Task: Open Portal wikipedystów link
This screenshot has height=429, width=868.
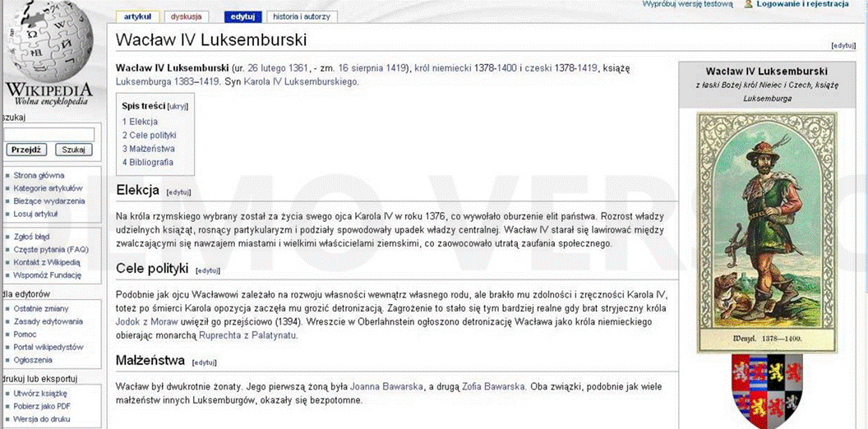Action: [x=48, y=347]
